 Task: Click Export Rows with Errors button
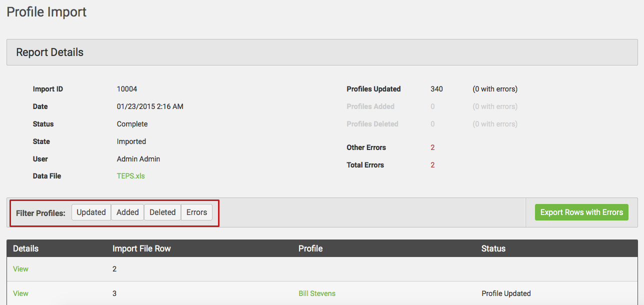point(581,212)
